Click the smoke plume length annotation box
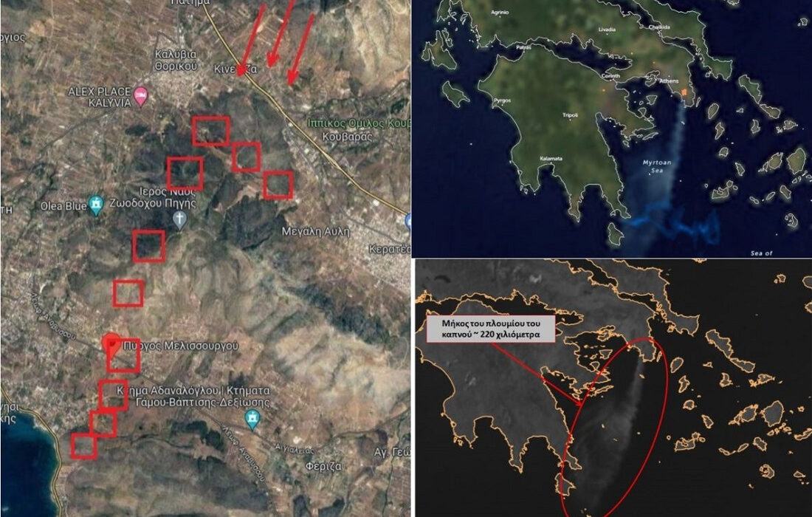 coord(490,329)
